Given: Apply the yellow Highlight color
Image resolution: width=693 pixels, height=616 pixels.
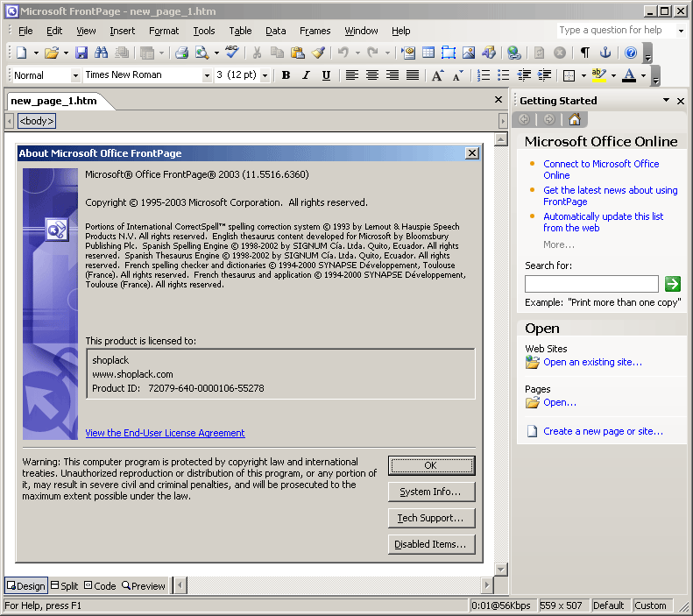Looking at the screenshot, I should point(599,75).
